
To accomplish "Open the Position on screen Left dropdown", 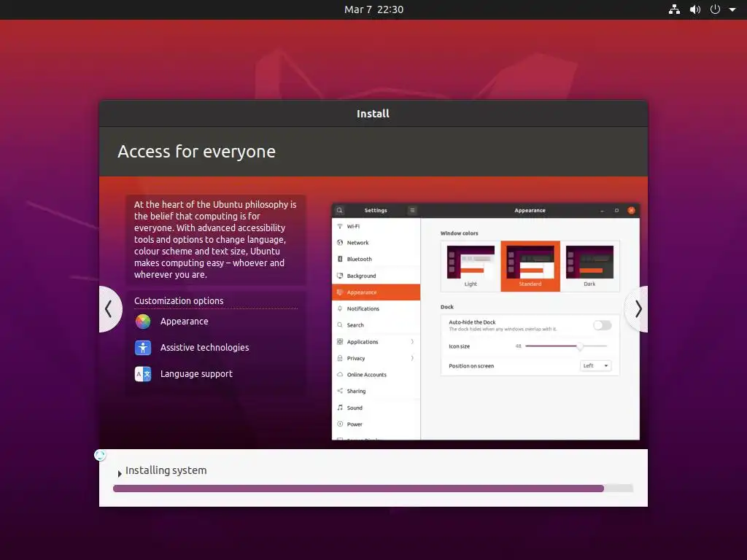I will [x=595, y=366].
